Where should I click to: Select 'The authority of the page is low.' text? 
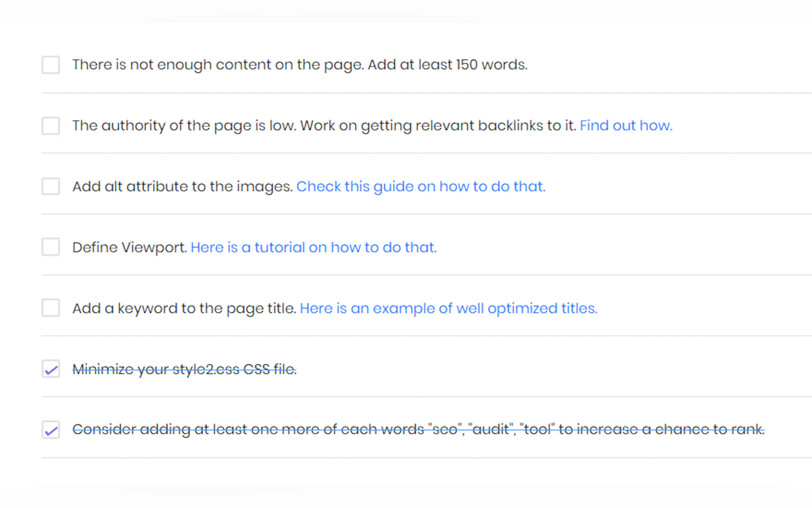184,126
